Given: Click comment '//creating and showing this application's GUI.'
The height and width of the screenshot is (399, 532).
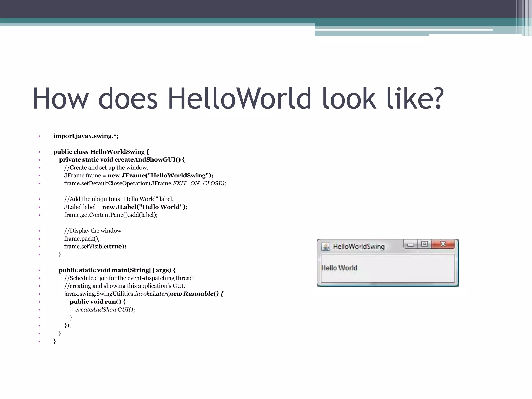Looking at the screenshot, I should [x=125, y=286].
